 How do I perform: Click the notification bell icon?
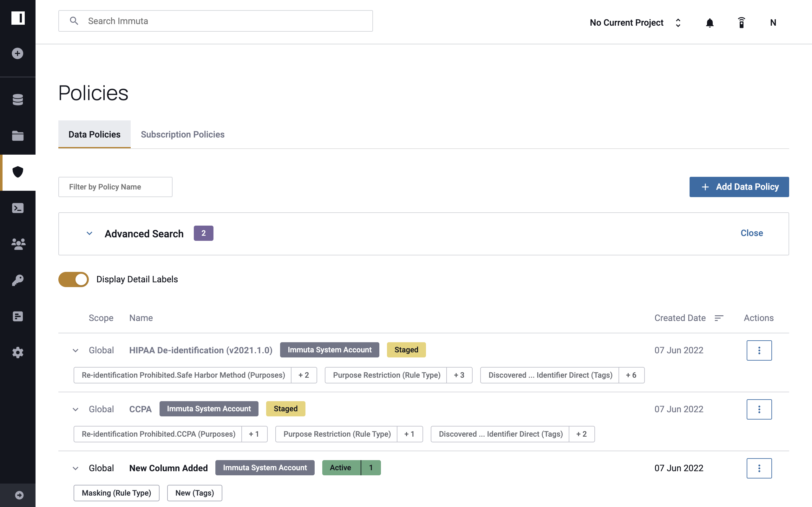coord(709,22)
